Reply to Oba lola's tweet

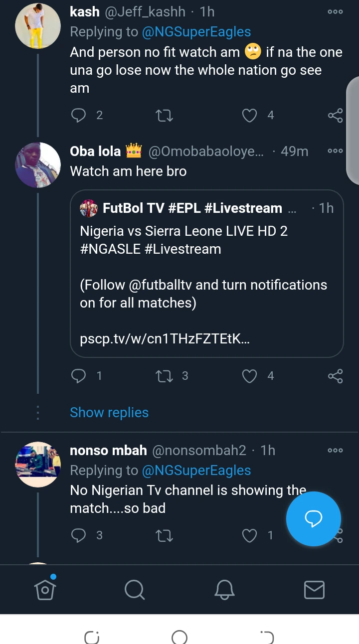coord(79,376)
